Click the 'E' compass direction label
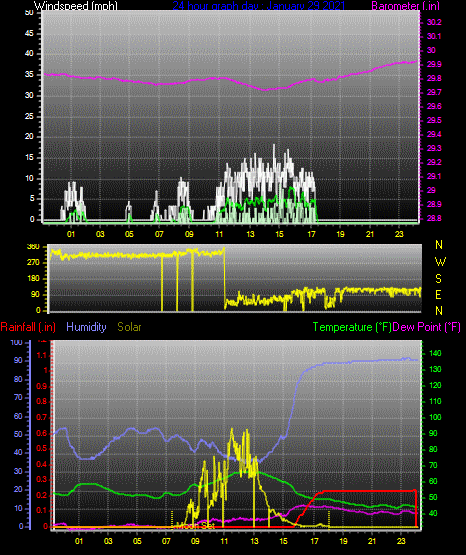 coord(438,295)
